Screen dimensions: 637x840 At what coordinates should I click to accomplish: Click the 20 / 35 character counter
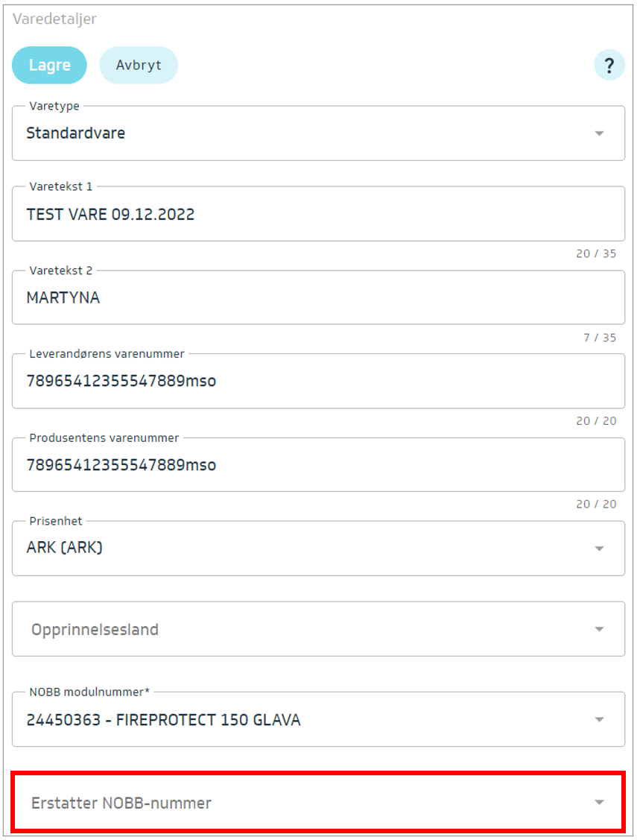tap(596, 253)
